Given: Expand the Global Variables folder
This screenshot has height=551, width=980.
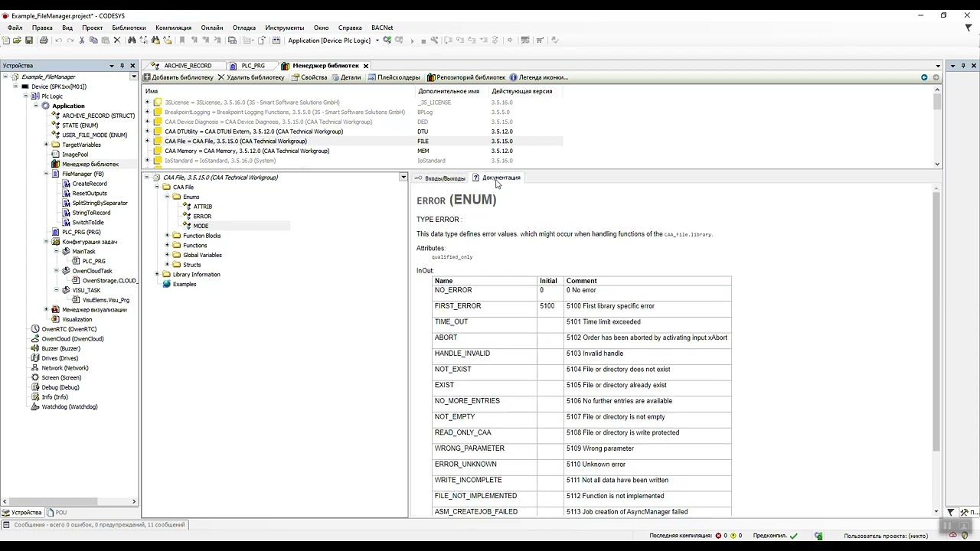Looking at the screenshot, I should (x=167, y=255).
